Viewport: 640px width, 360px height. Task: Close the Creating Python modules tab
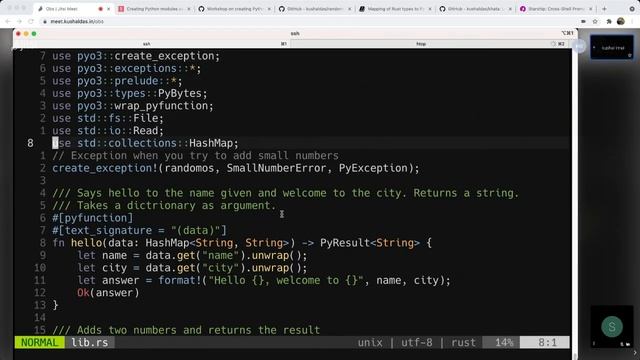pyautogui.click(x=189, y=9)
